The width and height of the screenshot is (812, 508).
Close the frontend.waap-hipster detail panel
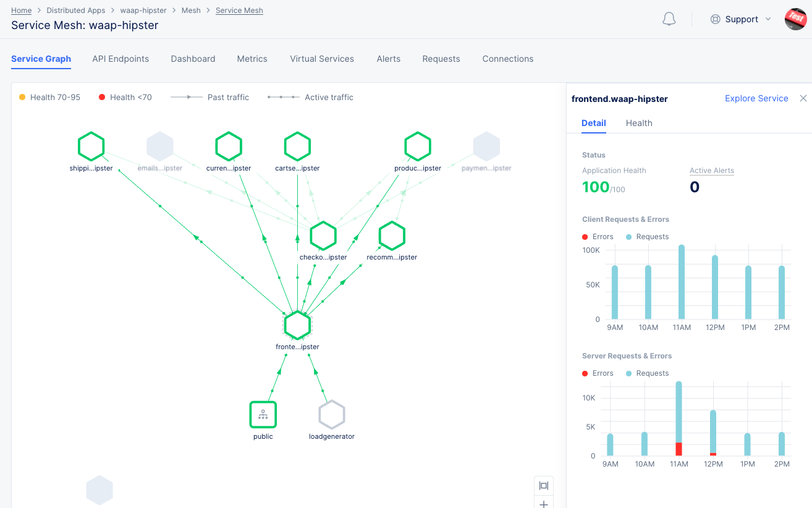[x=803, y=98]
